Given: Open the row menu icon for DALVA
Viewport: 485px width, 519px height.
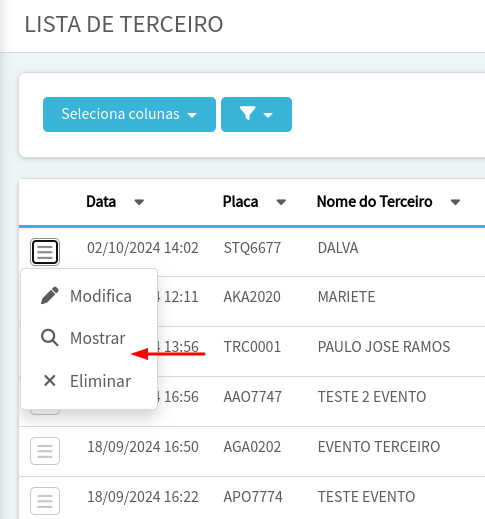Looking at the screenshot, I should [x=45, y=252].
